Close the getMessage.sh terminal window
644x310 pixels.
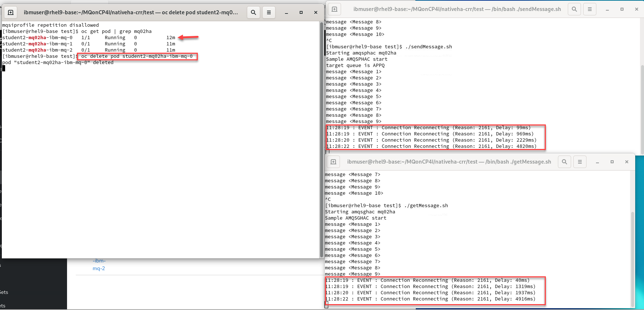(626, 162)
